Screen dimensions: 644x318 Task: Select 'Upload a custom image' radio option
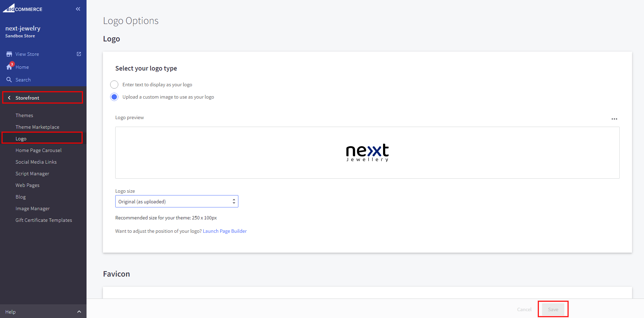click(x=114, y=97)
